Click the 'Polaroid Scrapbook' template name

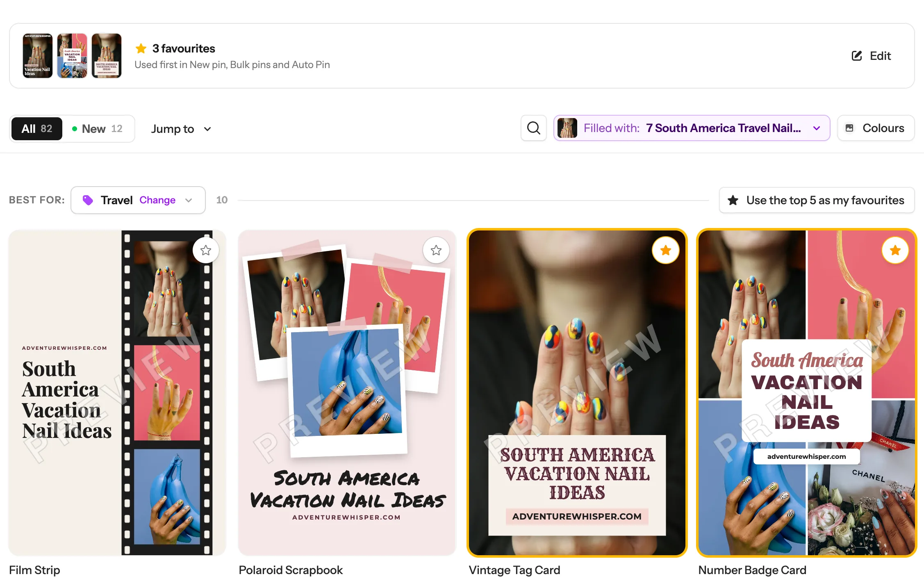tap(291, 570)
